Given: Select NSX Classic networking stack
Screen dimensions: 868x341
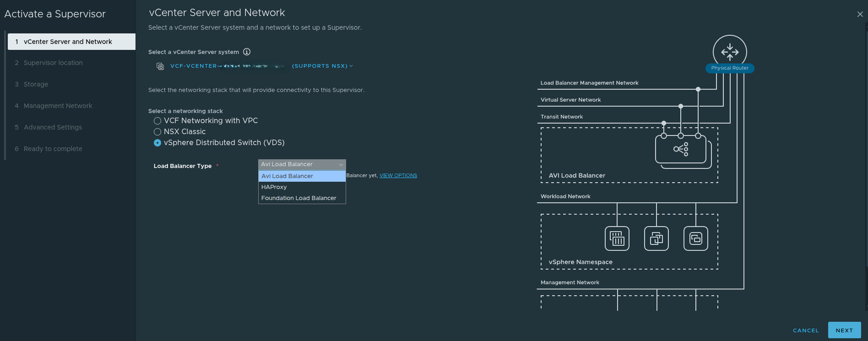Looking at the screenshot, I should pos(157,132).
